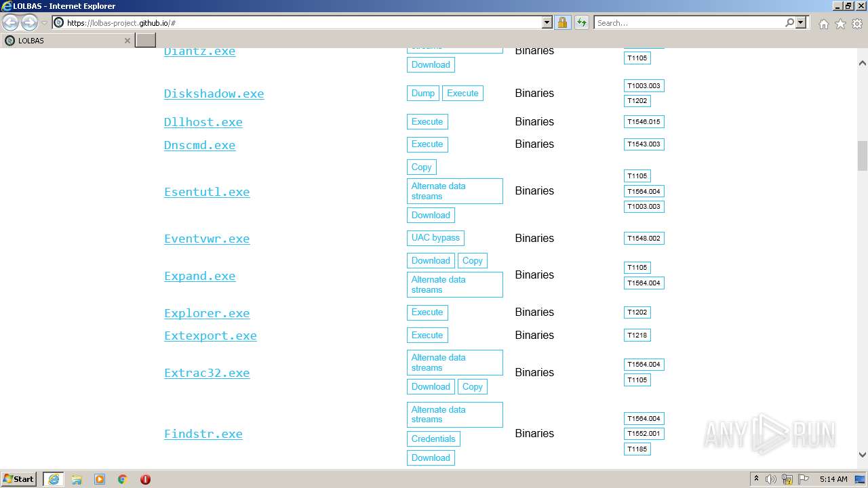Click the Copy tag for Extrac32.exe
The height and width of the screenshot is (488, 868).
(x=473, y=387)
